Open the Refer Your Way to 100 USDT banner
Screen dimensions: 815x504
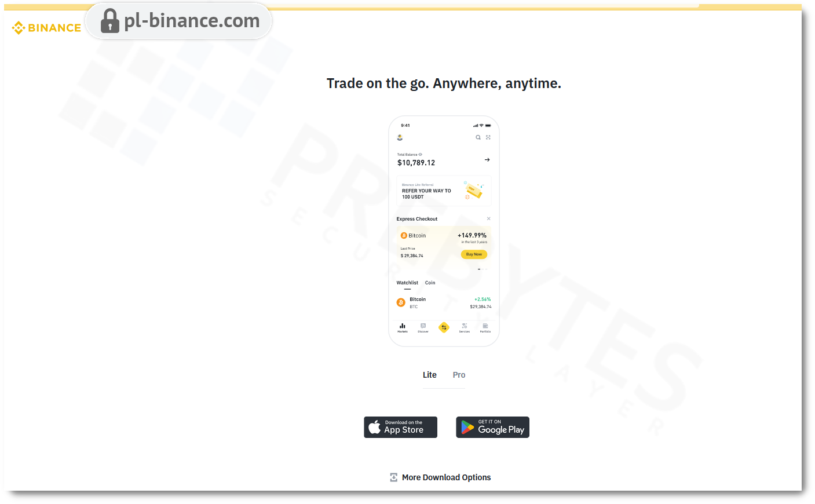[x=444, y=191]
